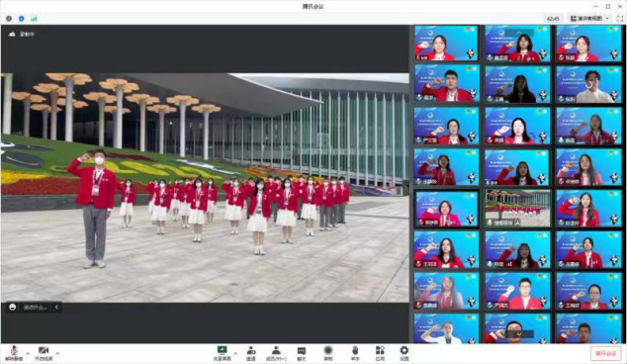This screenshot has height=364, width=627.
Task: Select the participant saluting in a white coat
Action: (x=447, y=328)
